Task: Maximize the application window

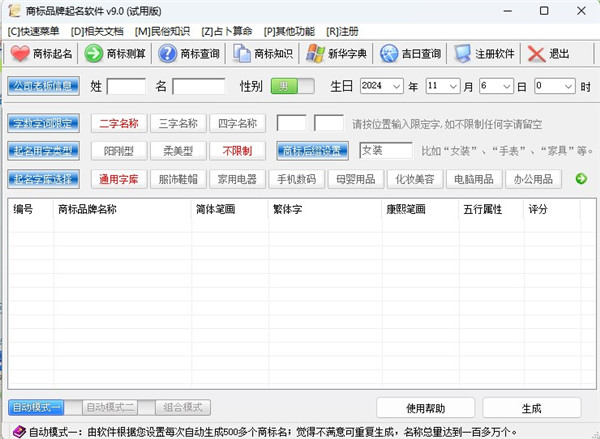Action: tap(544, 11)
